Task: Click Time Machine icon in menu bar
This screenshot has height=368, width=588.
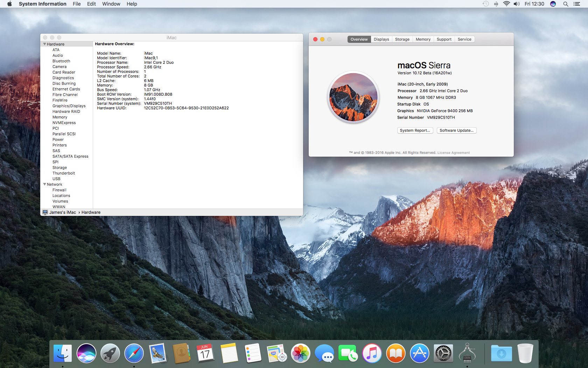Action: (x=485, y=4)
